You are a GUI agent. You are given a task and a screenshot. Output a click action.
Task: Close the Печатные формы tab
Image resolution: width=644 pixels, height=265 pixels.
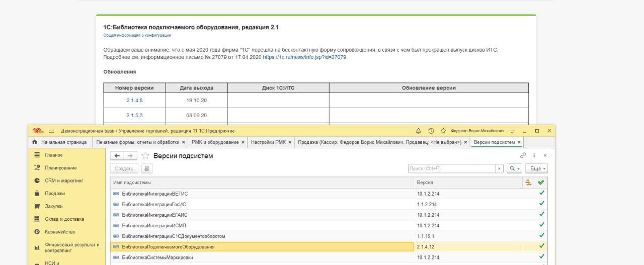click(184, 142)
